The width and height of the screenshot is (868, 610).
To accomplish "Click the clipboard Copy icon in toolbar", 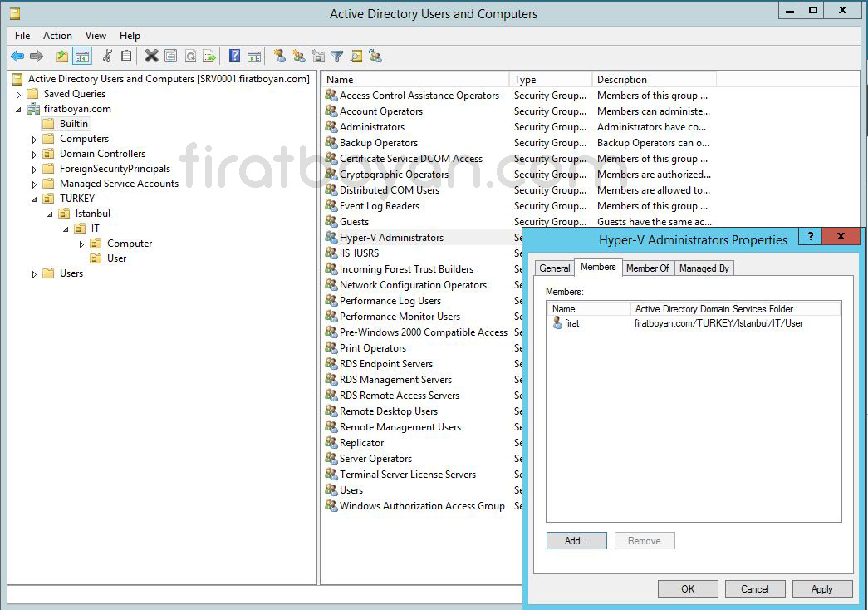I will 126,56.
